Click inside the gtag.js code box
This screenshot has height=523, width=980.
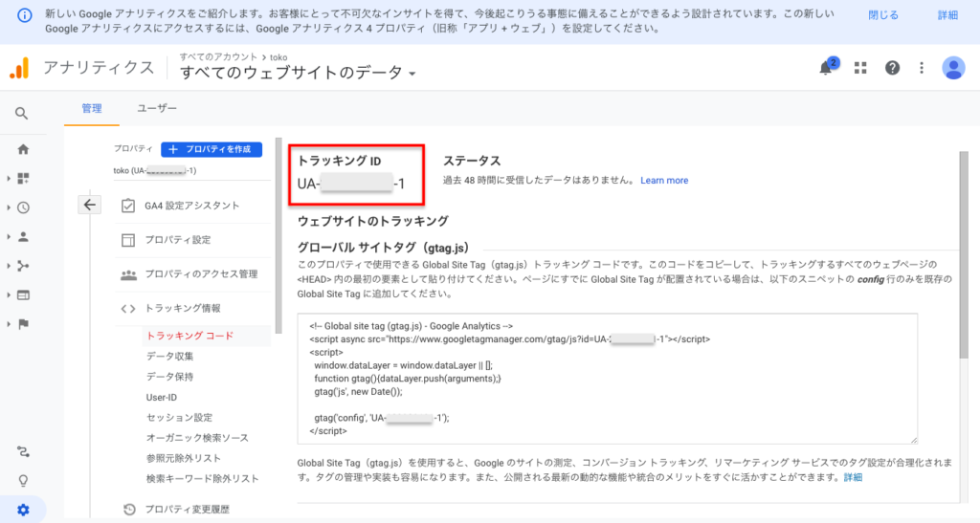607,379
